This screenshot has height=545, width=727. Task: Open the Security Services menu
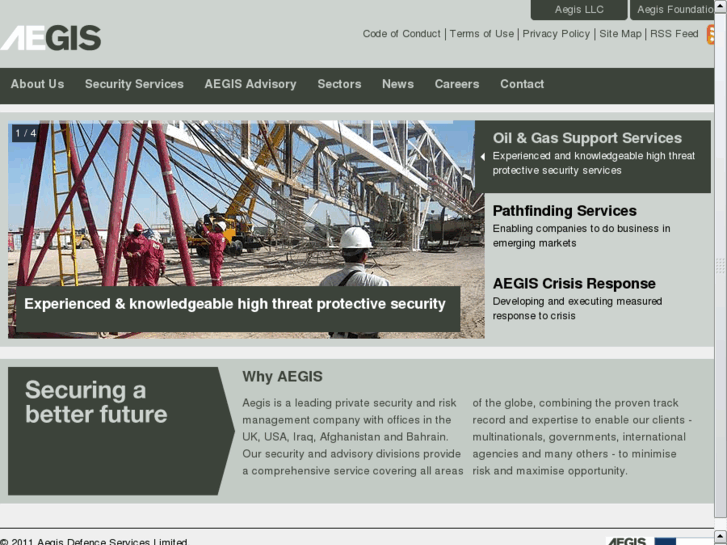point(134,84)
